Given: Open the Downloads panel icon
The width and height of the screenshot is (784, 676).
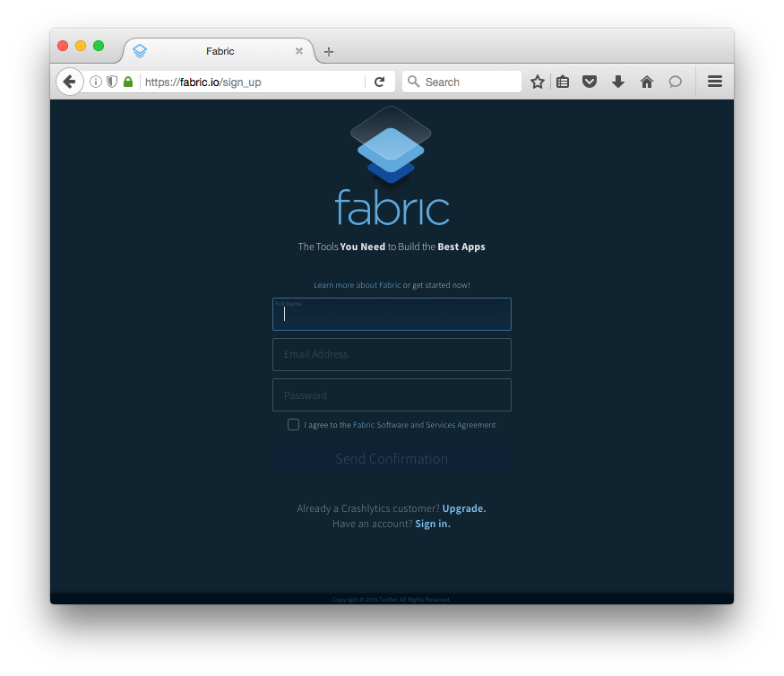Looking at the screenshot, I should 618,81.
